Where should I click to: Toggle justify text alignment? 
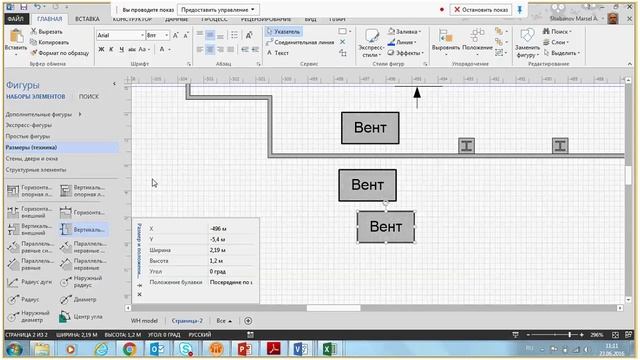point(231,49)
